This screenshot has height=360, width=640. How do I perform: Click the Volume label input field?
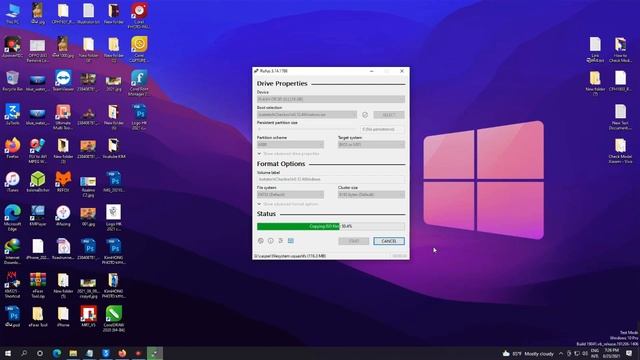(331, 179)
